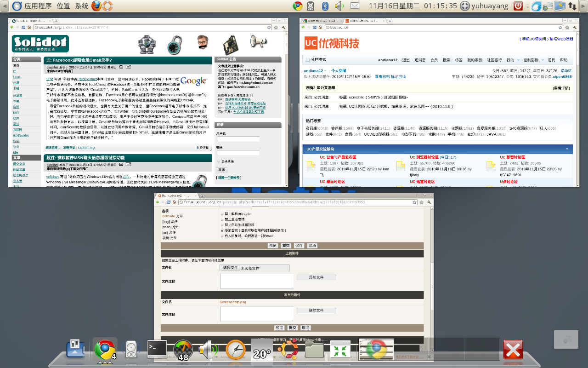Open the folder icon in the dock
The width and height of the screenshot is (588, 368).
click(x=315, y=350)
